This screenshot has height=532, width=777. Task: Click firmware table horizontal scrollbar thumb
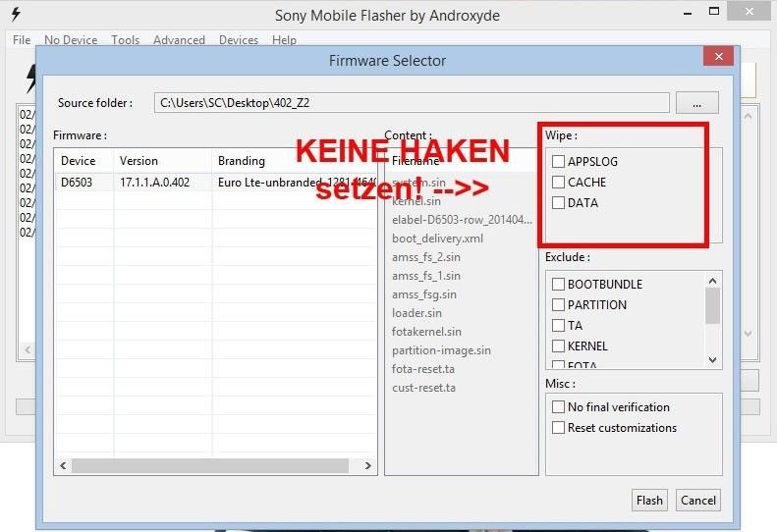[x=210, y=465]
